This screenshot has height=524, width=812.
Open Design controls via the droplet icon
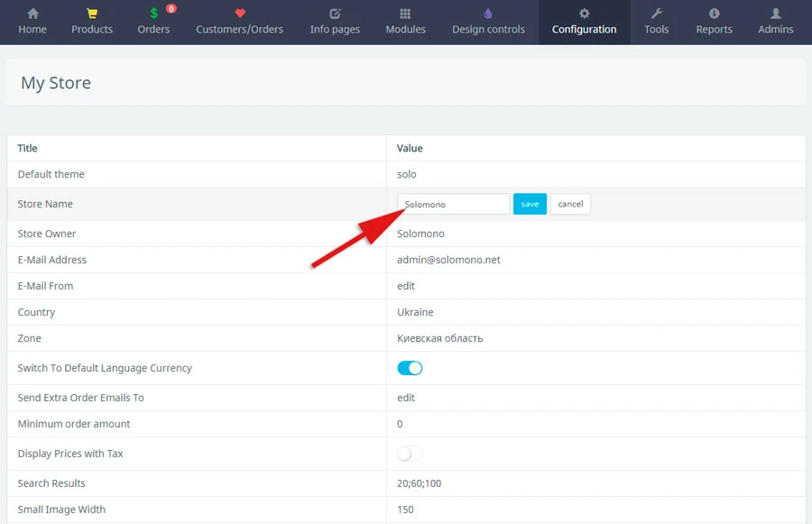point(488,14)
